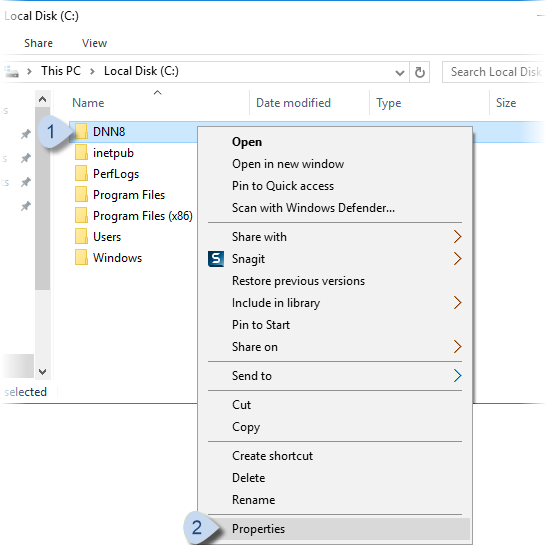The image size is (547, 545).
Task: Sort by the Name column header
Action: point(88,103)
